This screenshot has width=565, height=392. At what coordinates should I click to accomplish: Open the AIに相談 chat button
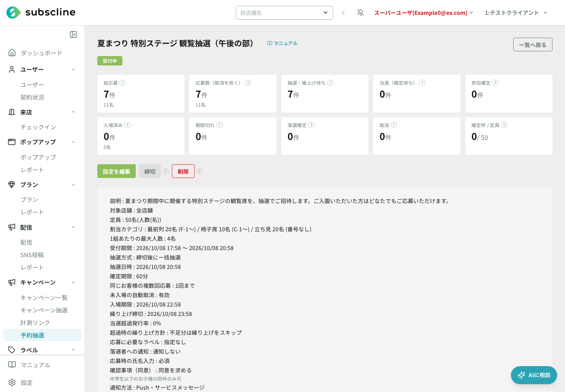534,375
